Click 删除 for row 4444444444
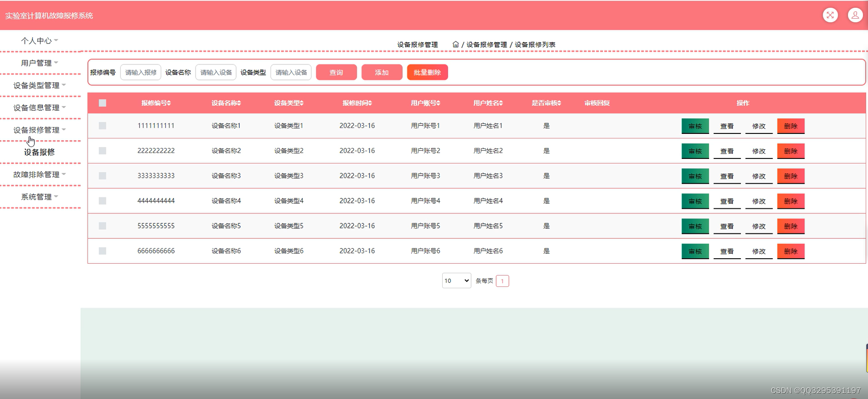The height and width of the screenshot is (399, 868). (791, 201)
